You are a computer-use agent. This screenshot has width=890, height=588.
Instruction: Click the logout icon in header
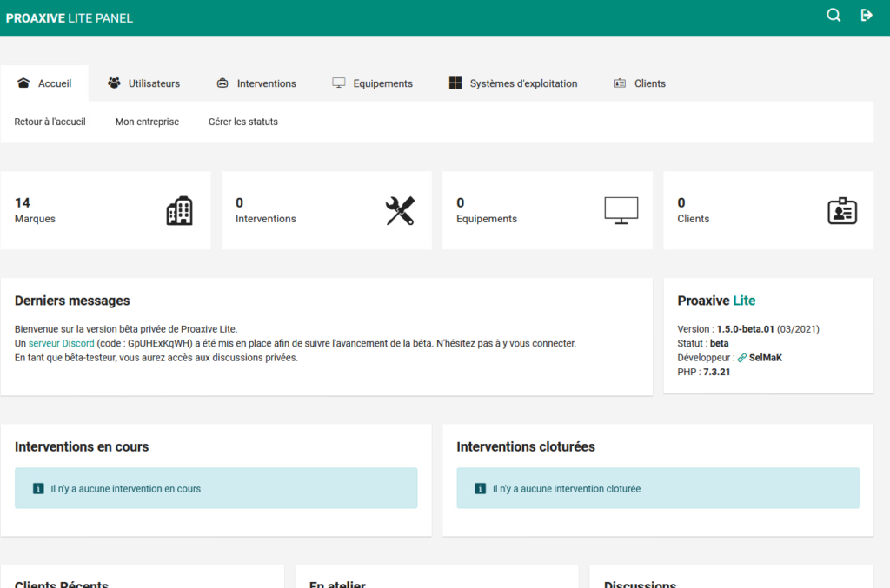(x=867, y=15)
